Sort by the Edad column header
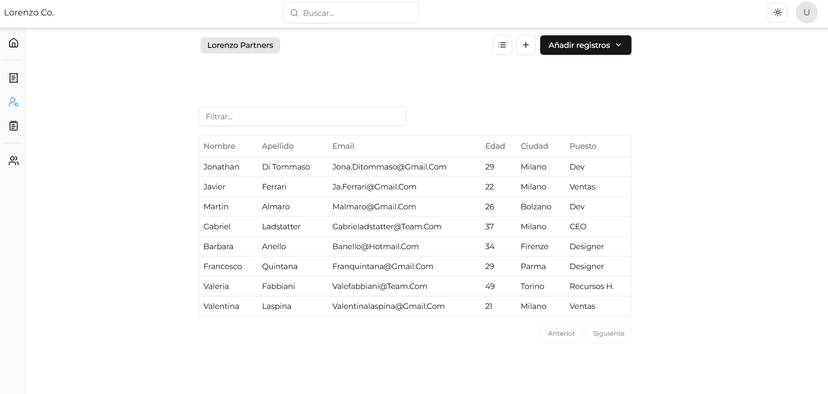 point(495,146)
